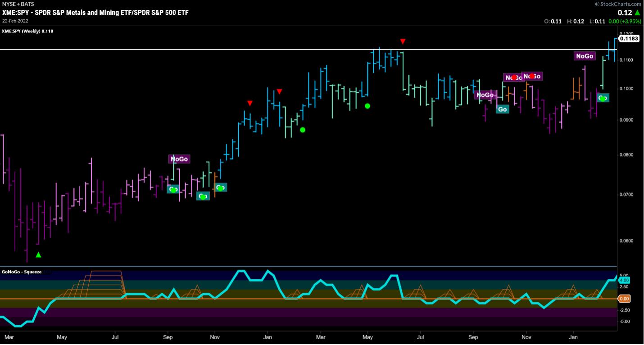
Task: Click the 0.0600 price axis label
Action: (627, 241)
